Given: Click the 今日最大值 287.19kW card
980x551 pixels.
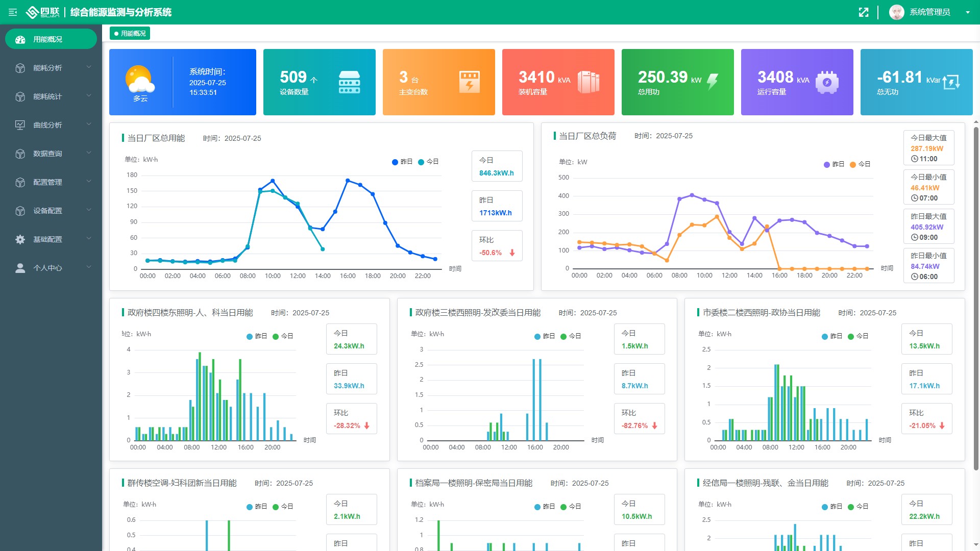Looking at the screenshot, I should pos(928,148).
